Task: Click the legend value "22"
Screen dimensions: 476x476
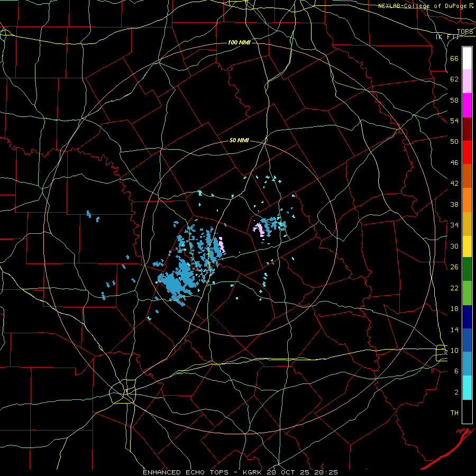Action: pos(454,288)
